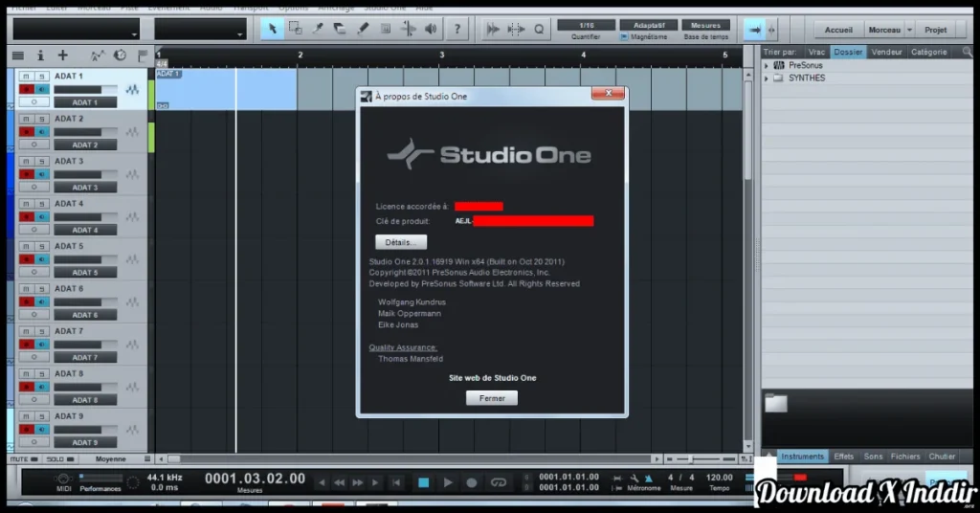
Task: Toggle the metronome icon
Action: pyautogui.click(x=648, y=478)
